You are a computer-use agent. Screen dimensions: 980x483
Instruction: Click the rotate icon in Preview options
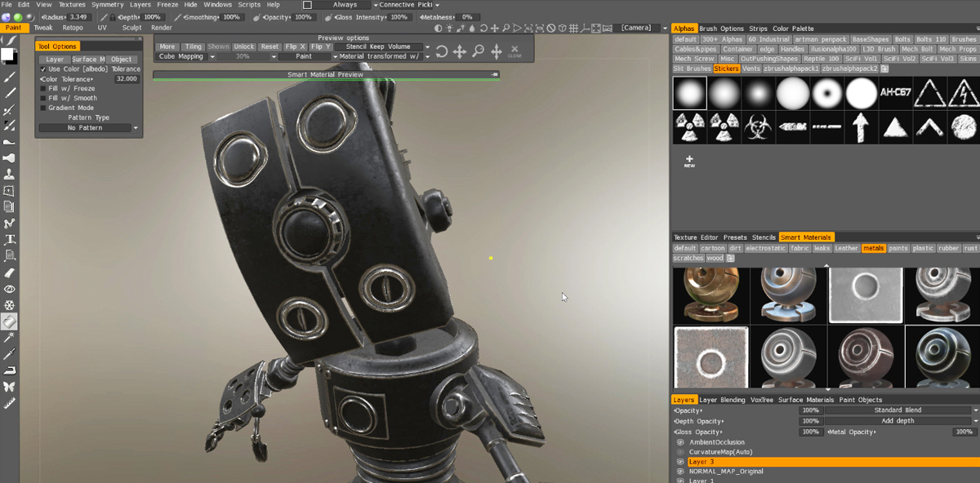(441, 51)
